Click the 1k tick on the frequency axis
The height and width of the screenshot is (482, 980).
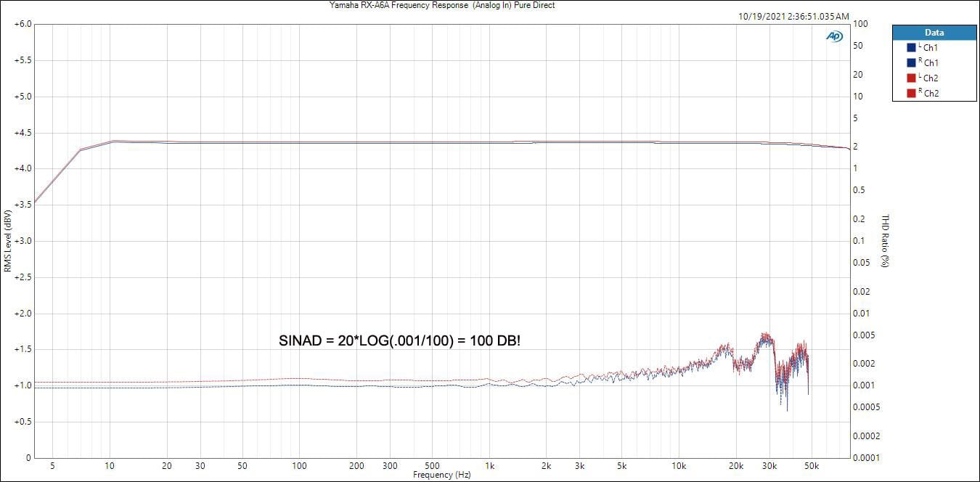point(490,466)
